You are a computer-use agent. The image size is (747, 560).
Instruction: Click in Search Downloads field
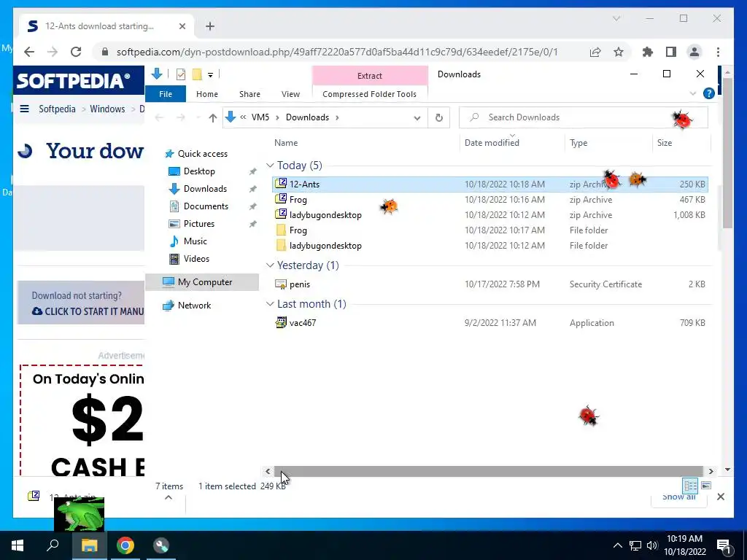[x=583, y=117]
